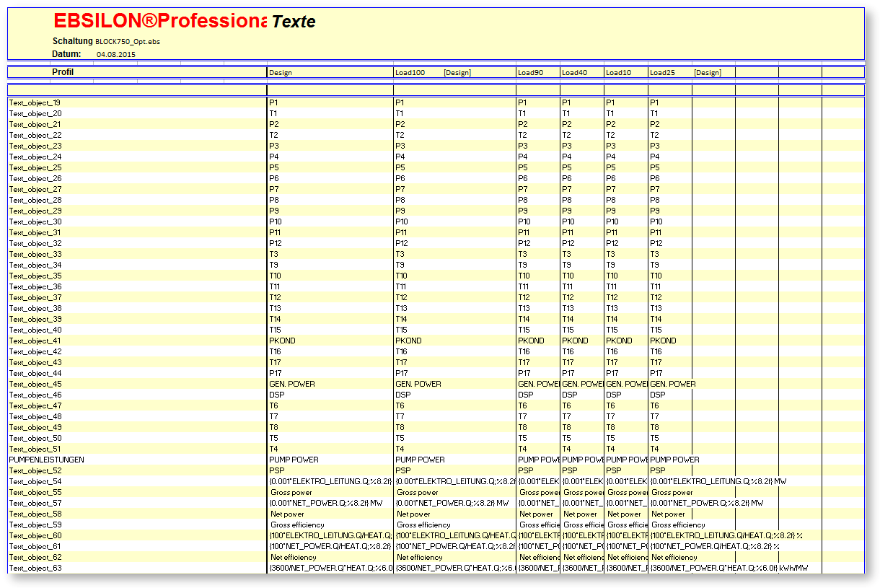Screen dimensions: 880x588
Task: Select Gross efficiency cell in Load25 column
Action: tap(678, 525)
